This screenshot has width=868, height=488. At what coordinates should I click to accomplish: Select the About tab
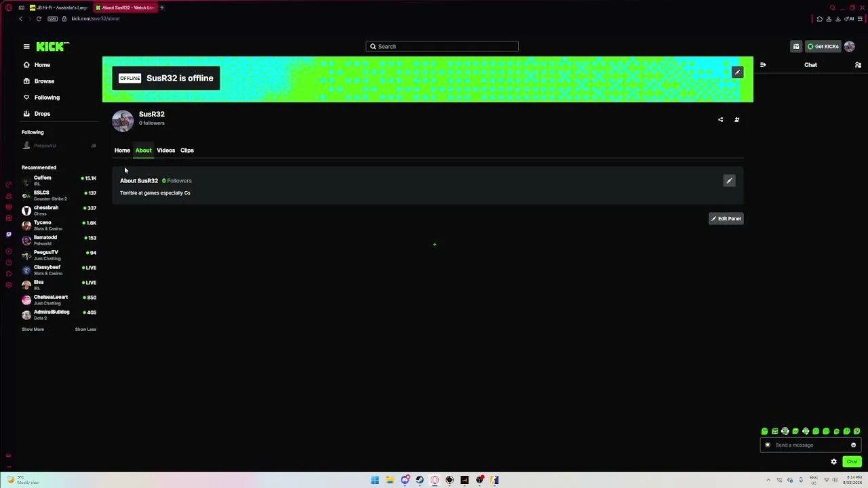point(143,150)
